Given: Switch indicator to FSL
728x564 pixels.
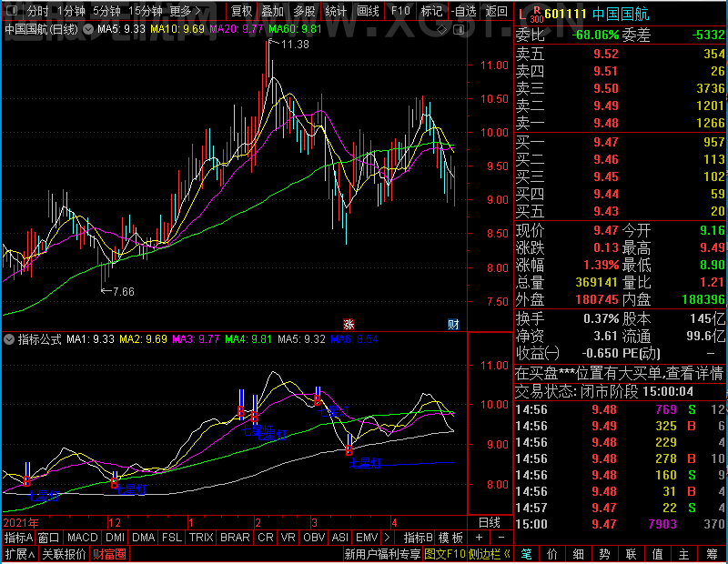Looking at the screenshot, I should tap(171, 538).
